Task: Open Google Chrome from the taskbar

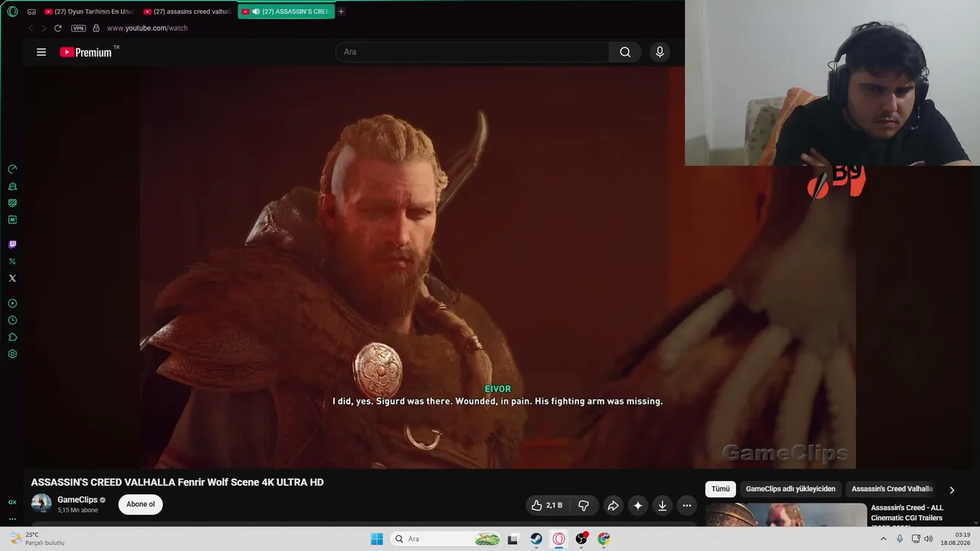Action: tap(604, 539)
